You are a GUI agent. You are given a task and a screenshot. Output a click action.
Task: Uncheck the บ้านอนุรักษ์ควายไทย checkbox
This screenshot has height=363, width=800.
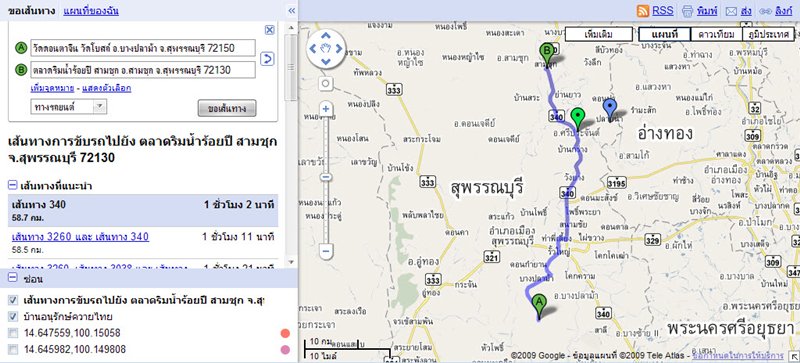(13, 317)
